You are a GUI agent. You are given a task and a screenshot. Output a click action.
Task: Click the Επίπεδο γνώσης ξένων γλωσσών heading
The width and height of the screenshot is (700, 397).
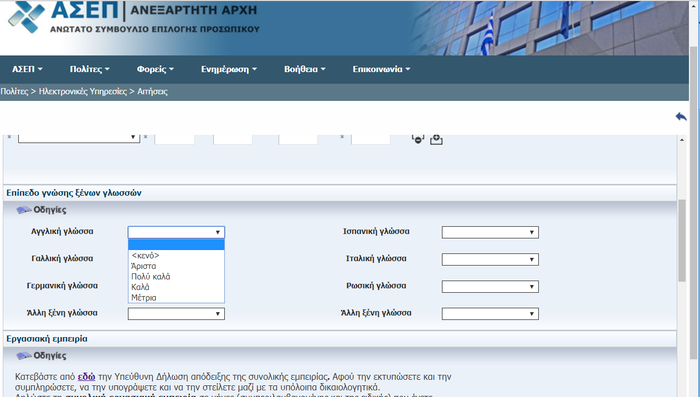click(74, 193)
